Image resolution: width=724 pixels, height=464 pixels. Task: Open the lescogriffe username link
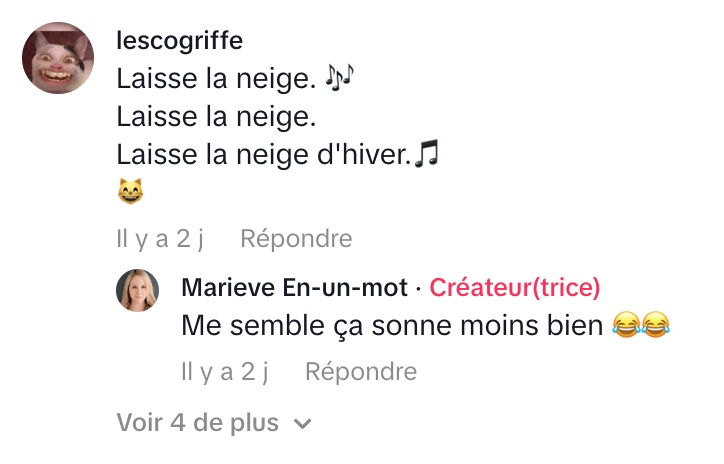[x=179, y=41]
